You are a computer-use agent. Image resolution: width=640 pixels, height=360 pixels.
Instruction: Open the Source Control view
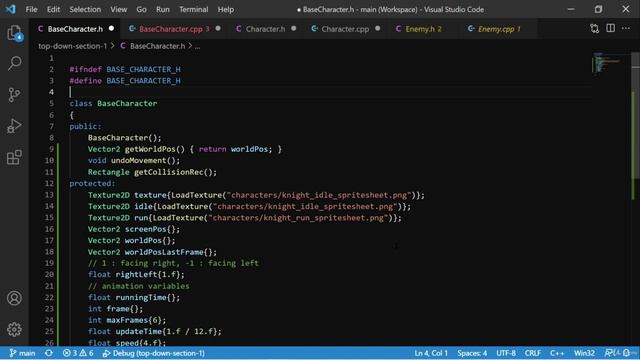14,95
